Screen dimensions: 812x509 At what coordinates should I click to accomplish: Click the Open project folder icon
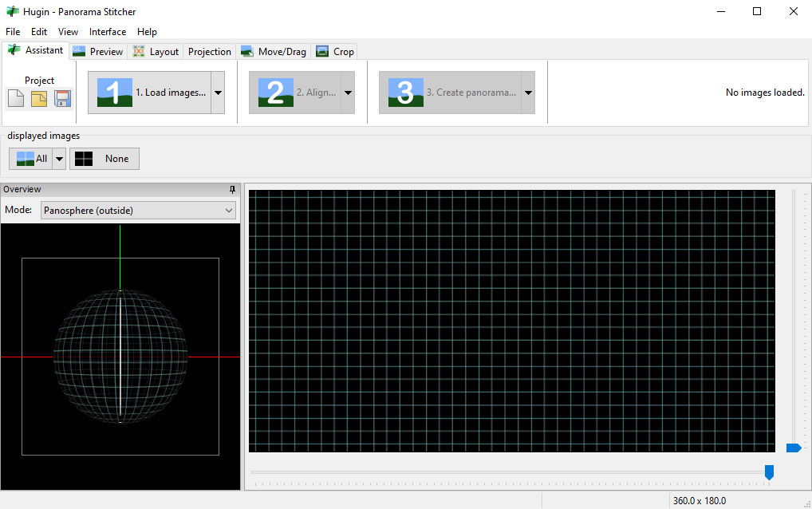coord(39,99)
